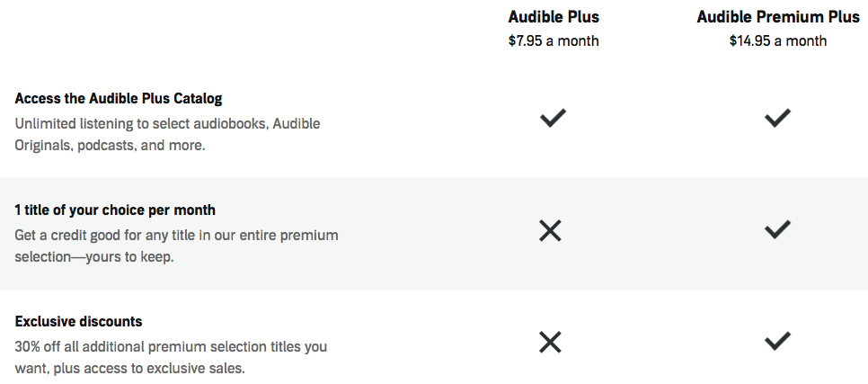Click the selection—yours to keep line
Viewport: 868px width, 384px height.
coord(94,257)
